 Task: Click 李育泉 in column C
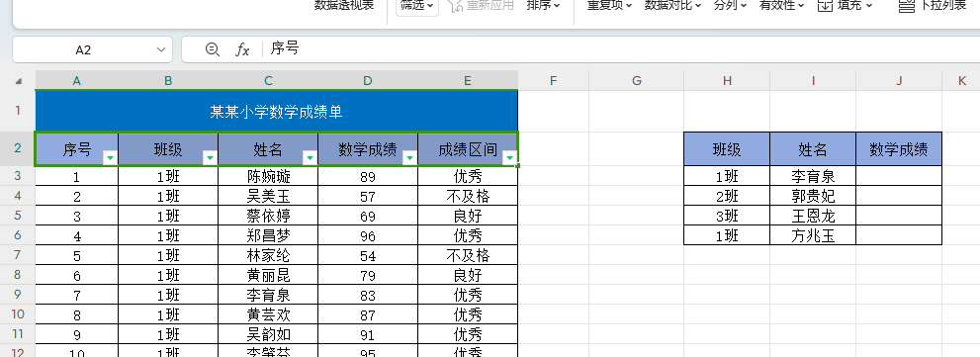coord(268,295)
